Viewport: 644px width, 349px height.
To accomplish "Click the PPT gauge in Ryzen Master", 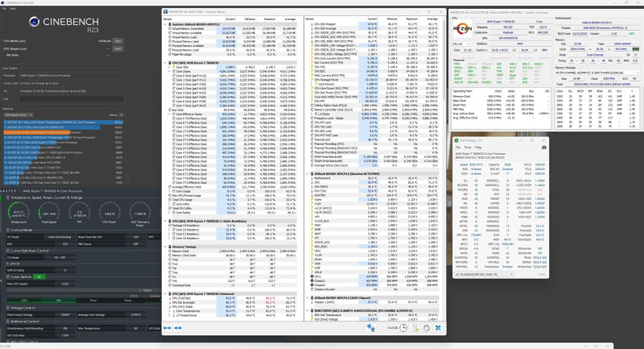I will pyautogui.click(x=79, y=212).
